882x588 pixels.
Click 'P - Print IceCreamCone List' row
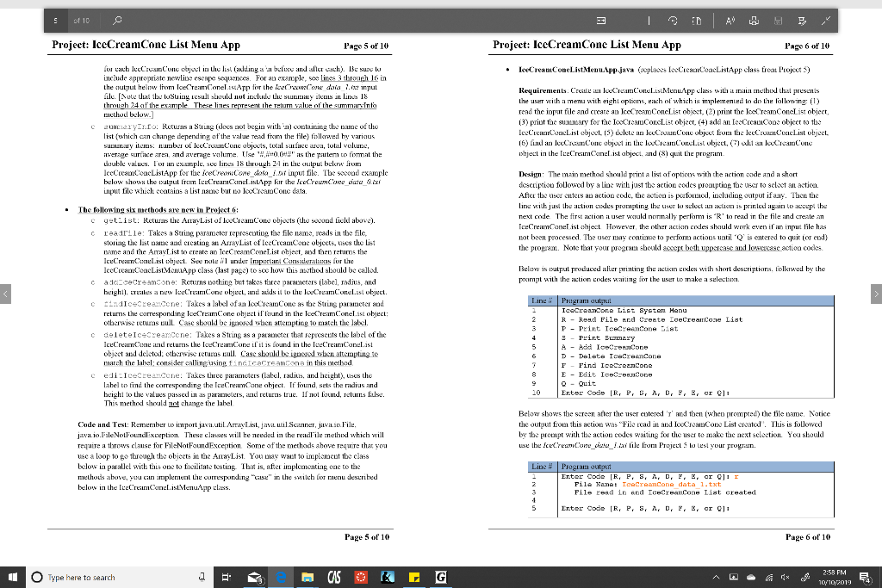click(619, 329)
